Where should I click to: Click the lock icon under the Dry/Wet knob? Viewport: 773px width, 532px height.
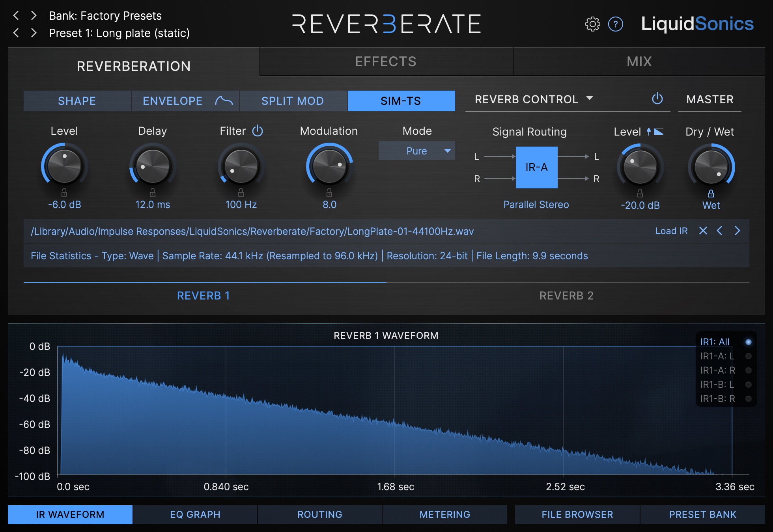coord(711,193)
